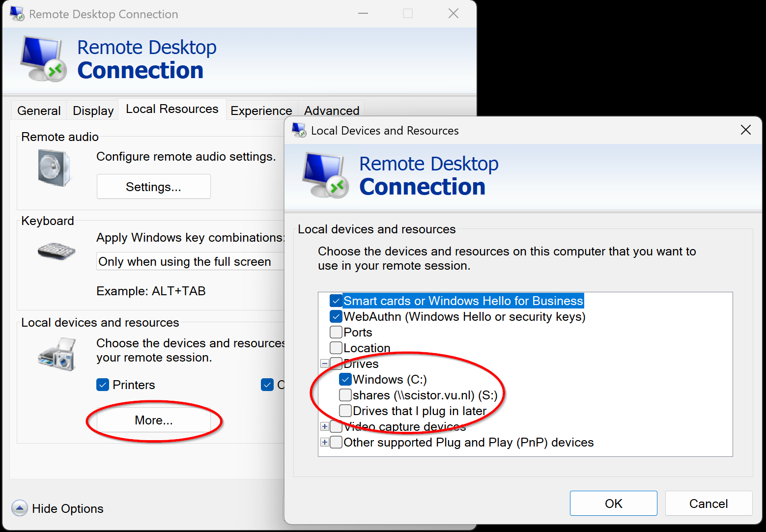Cancel the Local Devices and Resources dialog
This screenshot has width=766, height=532.
[x=709, y=503]
